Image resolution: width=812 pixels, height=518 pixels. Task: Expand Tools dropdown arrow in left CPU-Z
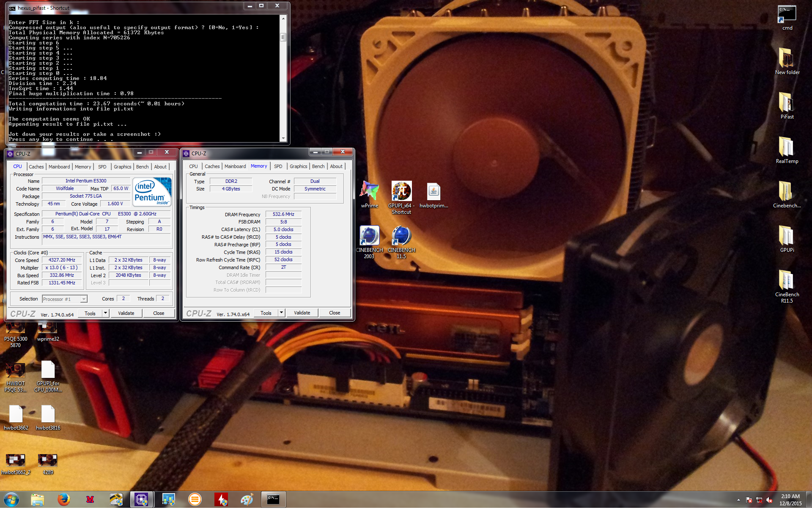105,313
